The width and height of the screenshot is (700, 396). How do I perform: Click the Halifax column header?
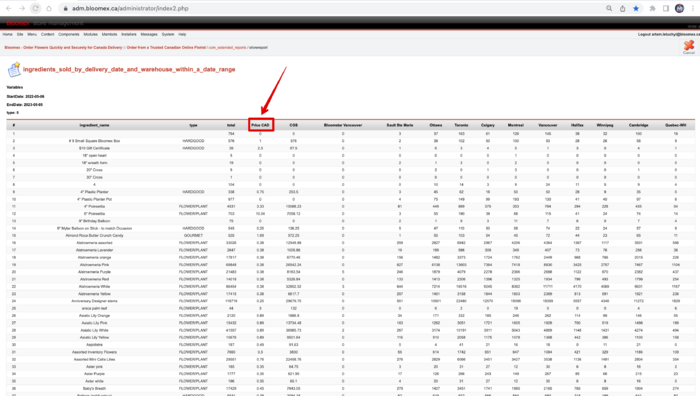[577, 125]
